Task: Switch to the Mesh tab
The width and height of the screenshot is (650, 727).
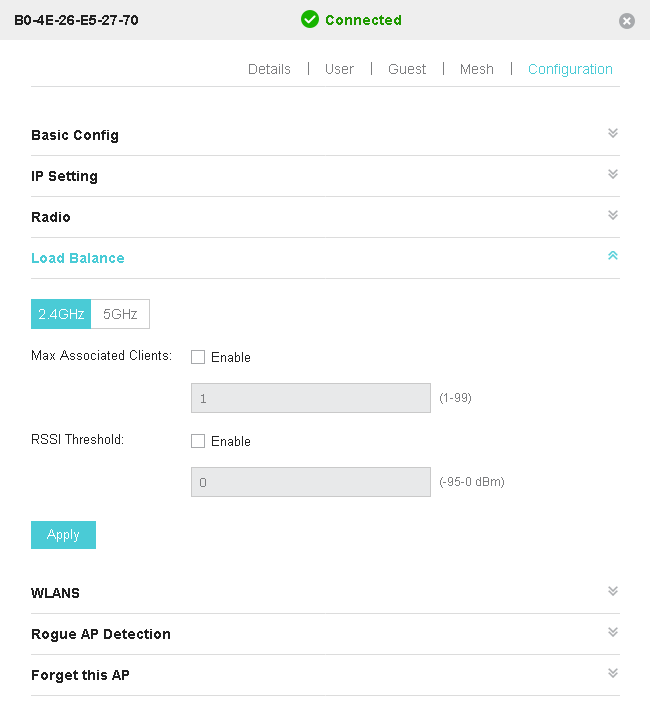Action: 477,69
